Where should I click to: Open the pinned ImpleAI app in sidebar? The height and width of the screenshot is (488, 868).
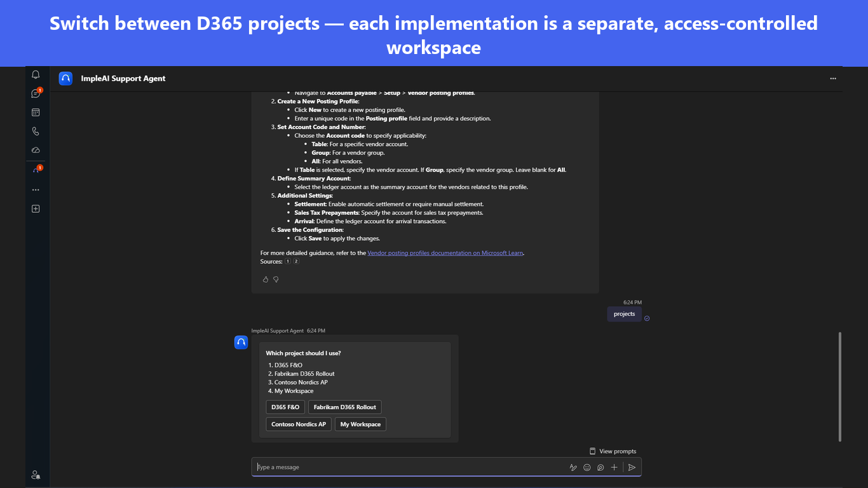coord(36,170)
